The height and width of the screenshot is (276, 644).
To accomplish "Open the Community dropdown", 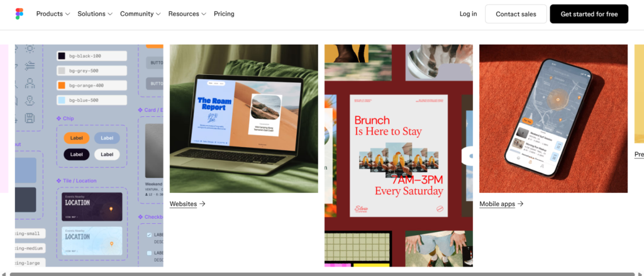I will 140,14.
